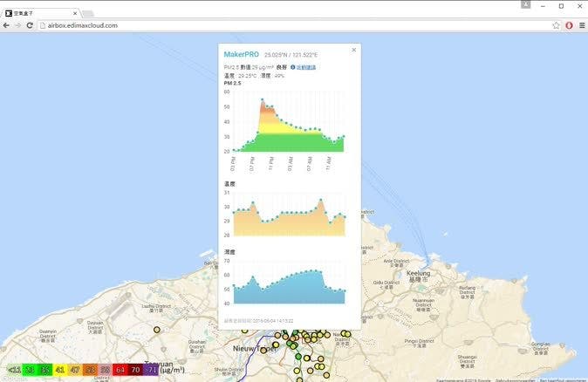Click the Nuannuan District map label
This screenshot has height=382, width=588.
click(423, 304)
